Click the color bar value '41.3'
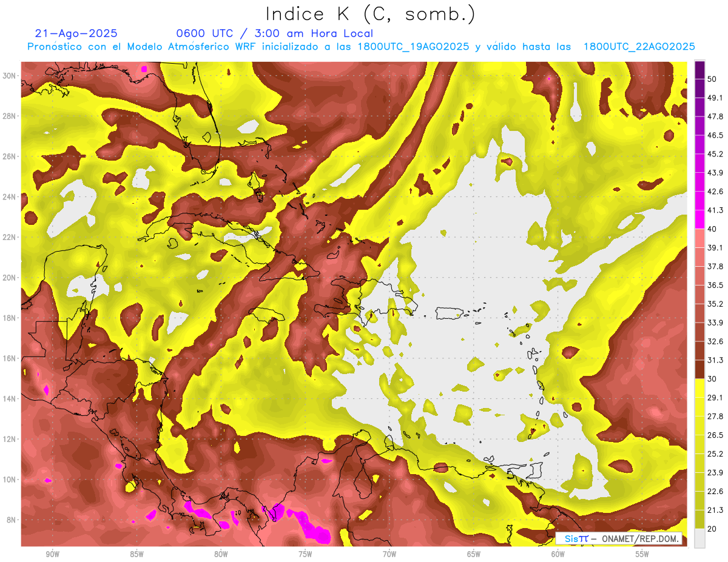 point(715,210)
